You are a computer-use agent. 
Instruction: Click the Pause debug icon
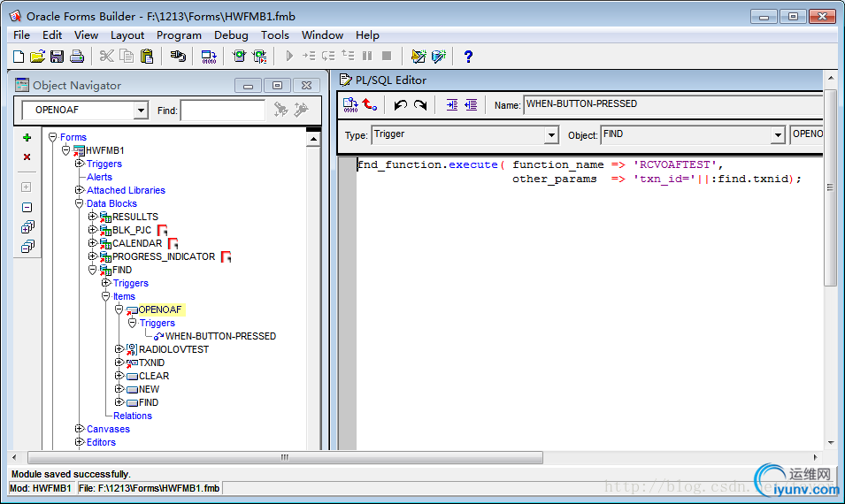click(367, 56)
